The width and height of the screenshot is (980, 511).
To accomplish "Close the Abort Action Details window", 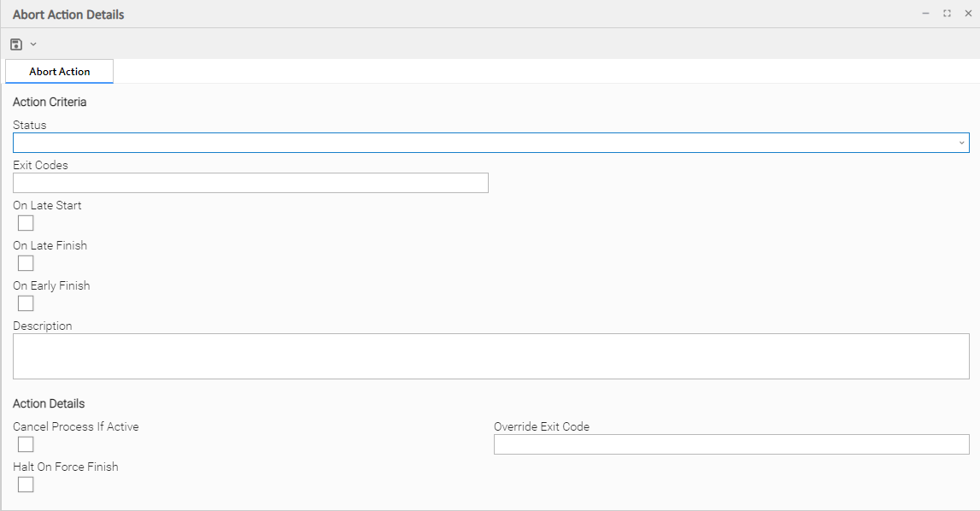I will pos(968,14).
